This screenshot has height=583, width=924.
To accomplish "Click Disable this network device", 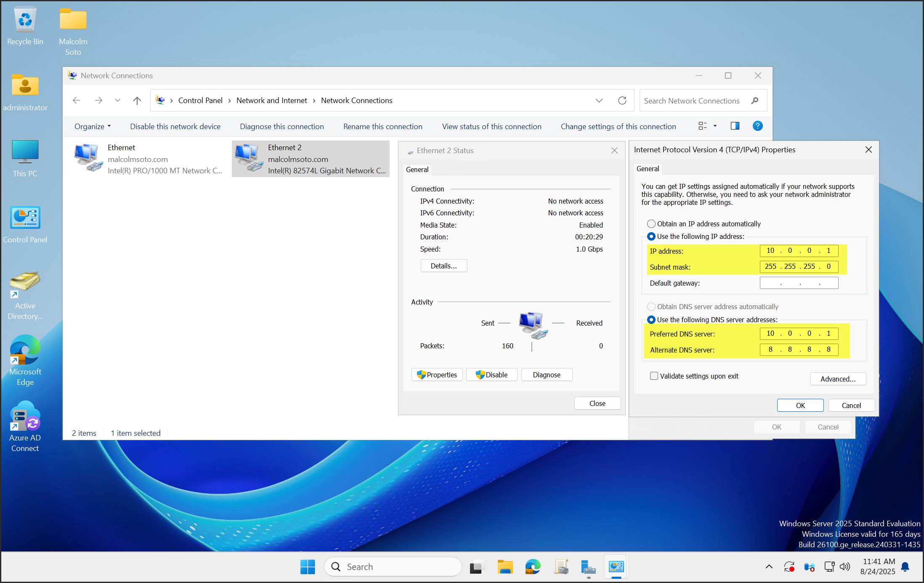I will [x=175, y=127].
